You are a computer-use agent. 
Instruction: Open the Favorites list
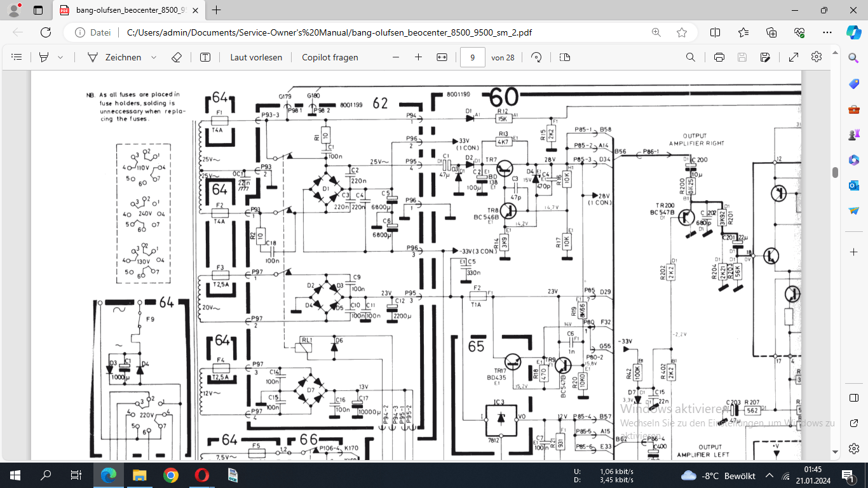point(743,32)
